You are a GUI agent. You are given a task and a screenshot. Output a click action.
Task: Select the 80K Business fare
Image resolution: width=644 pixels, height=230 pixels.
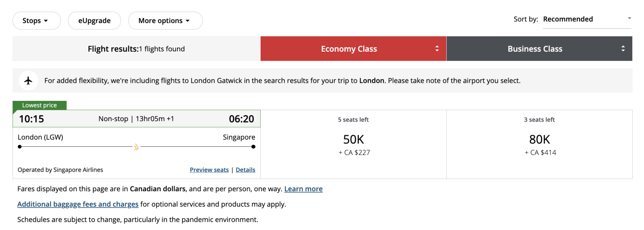(x=539, y=139)
